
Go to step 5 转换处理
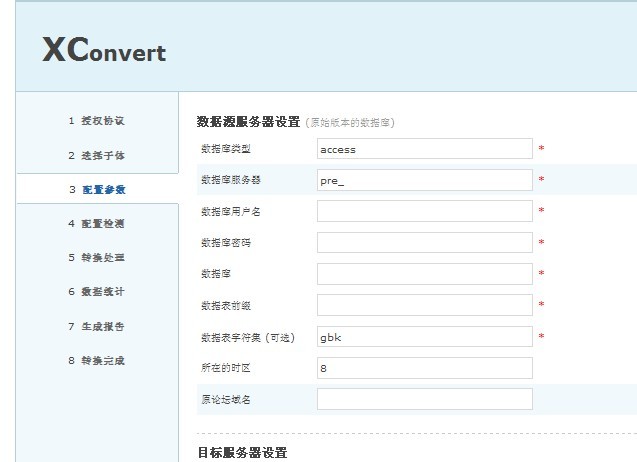click(x=96, y=258)
